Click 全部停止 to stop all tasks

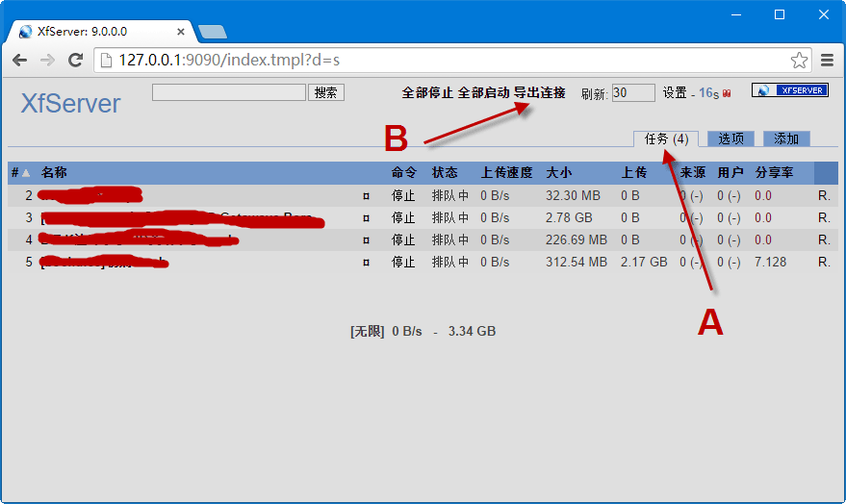427,92
